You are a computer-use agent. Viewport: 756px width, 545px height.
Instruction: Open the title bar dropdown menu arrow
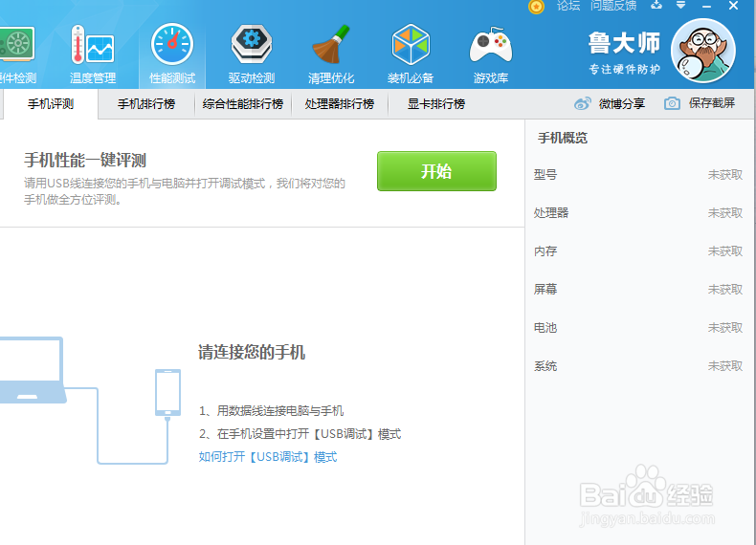click(x=680, y=6)
